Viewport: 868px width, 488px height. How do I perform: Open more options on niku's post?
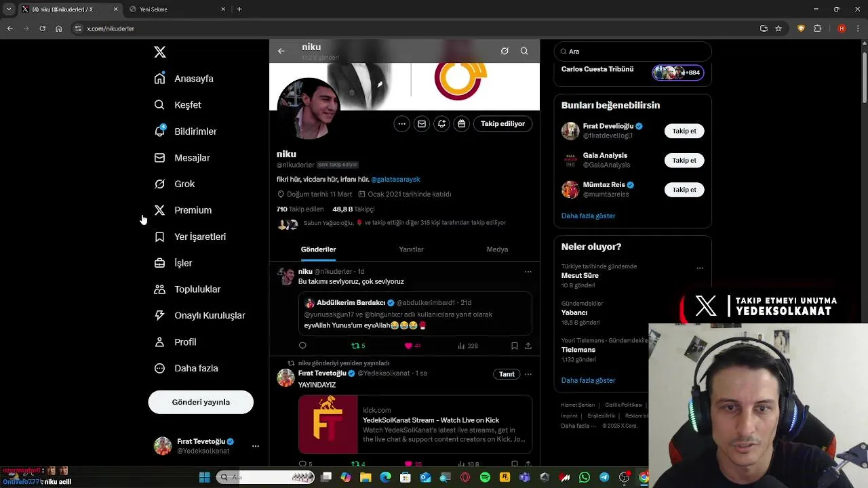click(528, 272)
